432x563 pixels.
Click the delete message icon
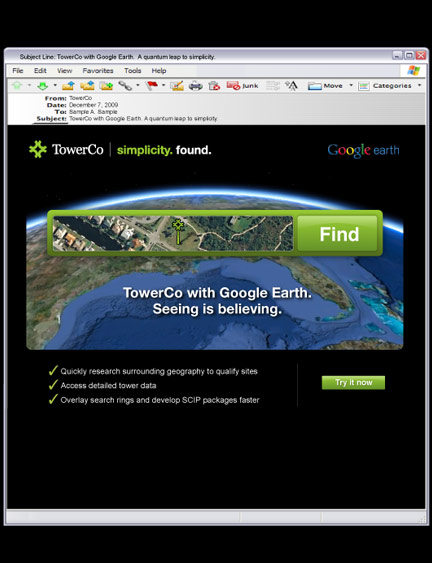pyautogui.click(x=214, y=86)
